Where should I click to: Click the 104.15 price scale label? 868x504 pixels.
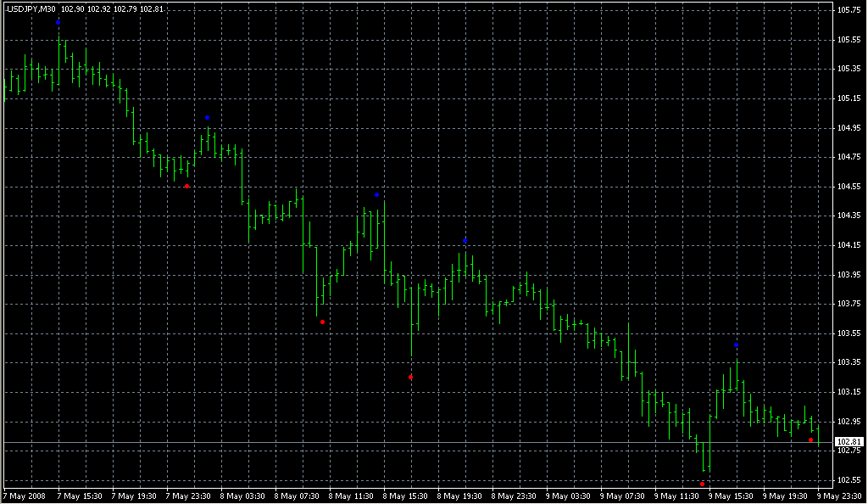pos(849,246)
